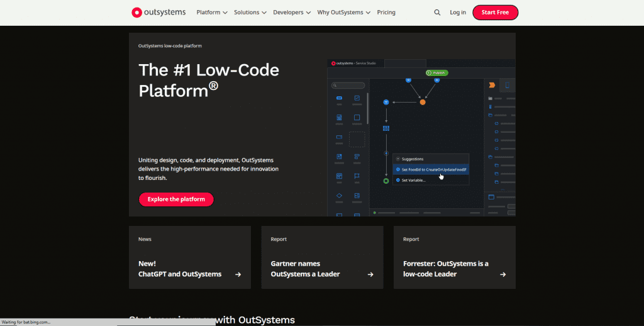This screenshot has width=644, height=326.
Task: Click the Suggestions header in popup
Action: (431, 159)
